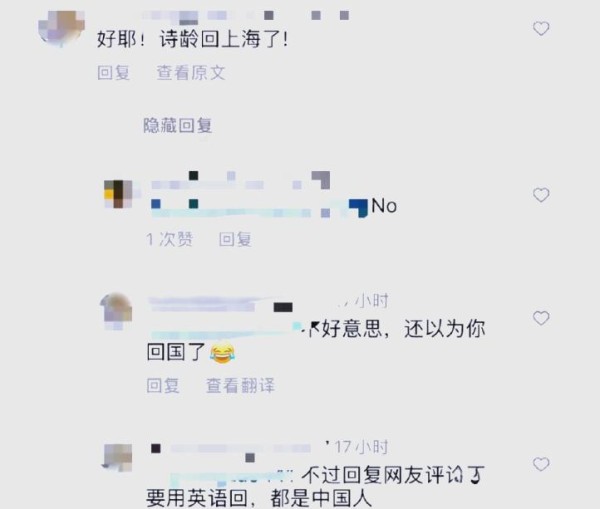Screen dimensions: 600x509
Task: Tap 查看翻译 under '回国了' comment
Action: (x=240, y=385)
